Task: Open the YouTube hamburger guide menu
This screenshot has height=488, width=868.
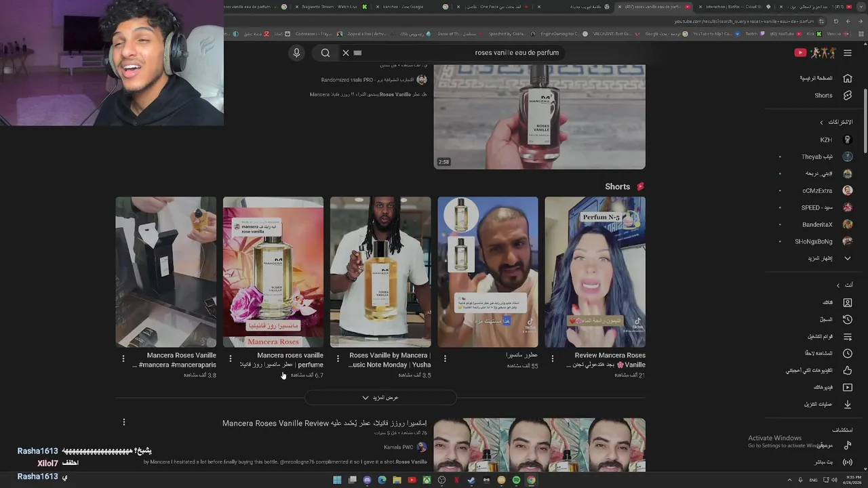Action: point(847,53)
